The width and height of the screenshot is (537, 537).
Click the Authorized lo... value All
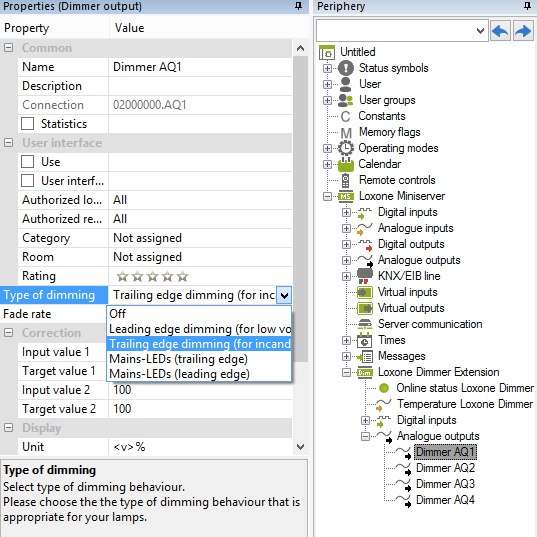(200, 200)
